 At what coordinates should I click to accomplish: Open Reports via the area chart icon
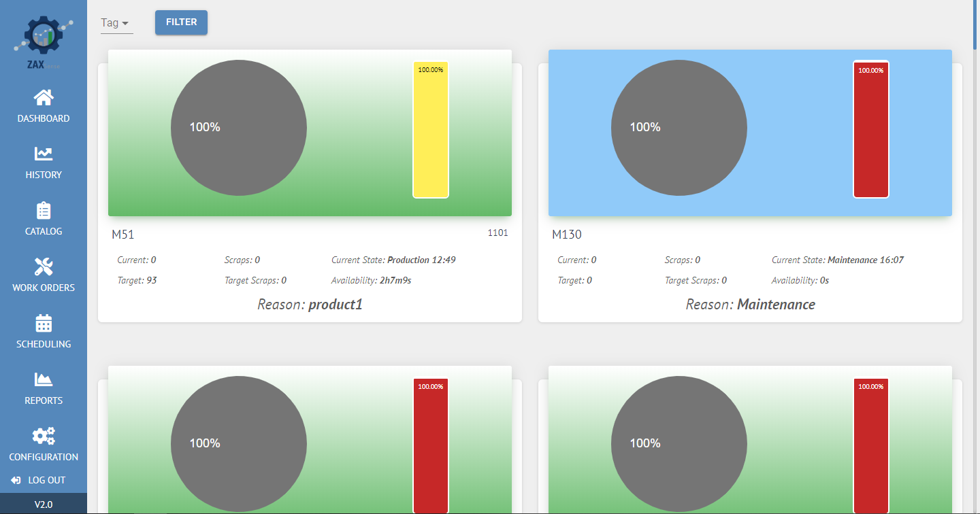pyautogui.click(x=44, y=379)
